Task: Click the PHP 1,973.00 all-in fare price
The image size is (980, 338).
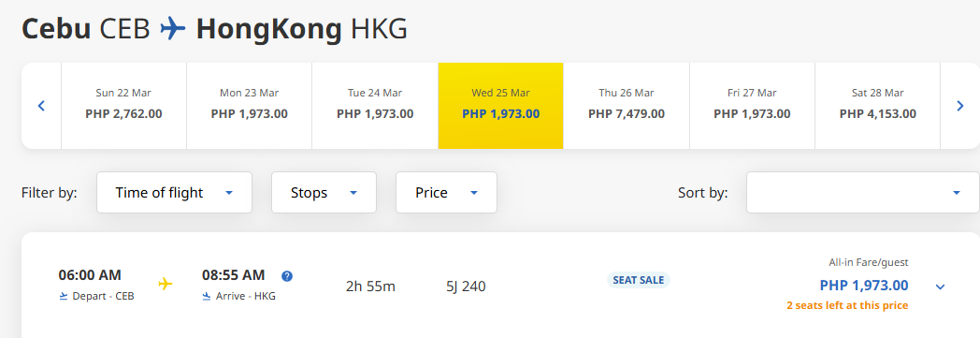Action: click(864, 286)
